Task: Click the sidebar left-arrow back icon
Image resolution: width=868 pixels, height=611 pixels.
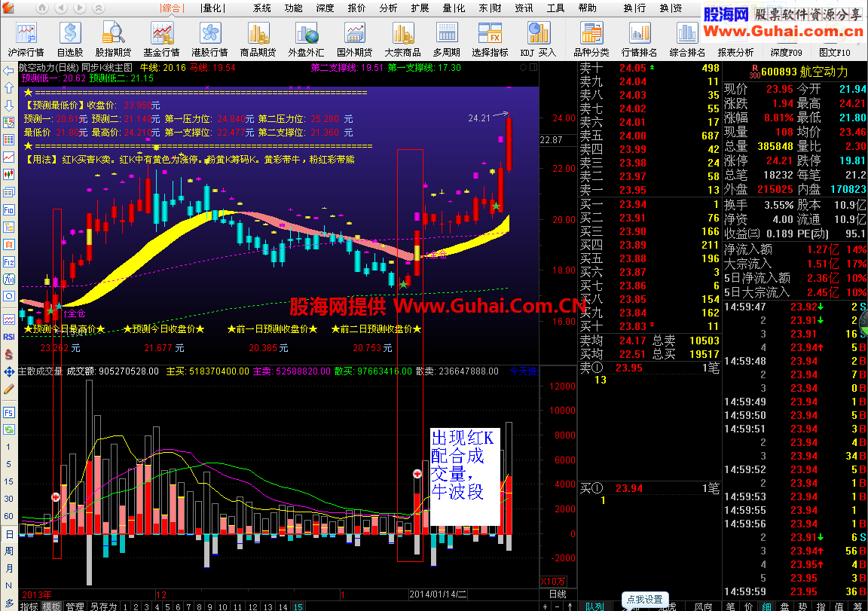Action: 9,71
